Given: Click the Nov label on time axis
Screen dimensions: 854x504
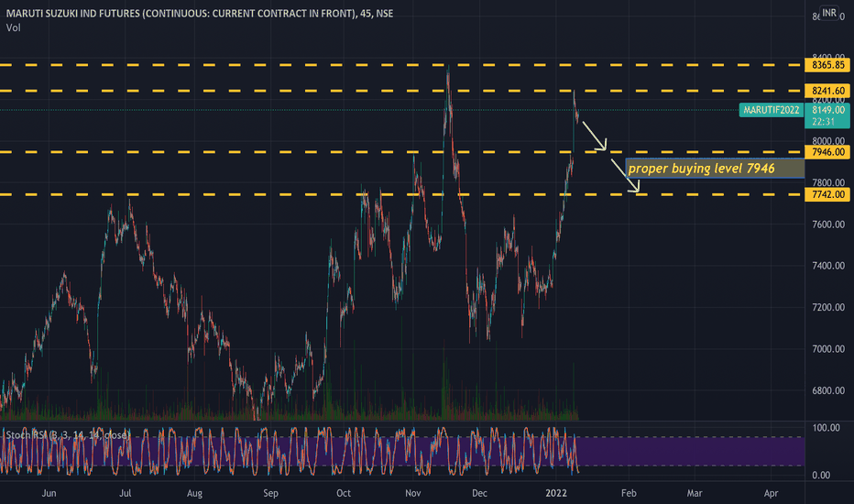Looking at the screenshot, I should 413,493.
